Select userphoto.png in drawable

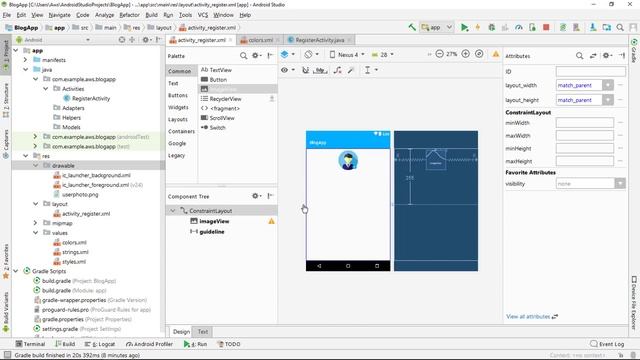pos(80,194)
